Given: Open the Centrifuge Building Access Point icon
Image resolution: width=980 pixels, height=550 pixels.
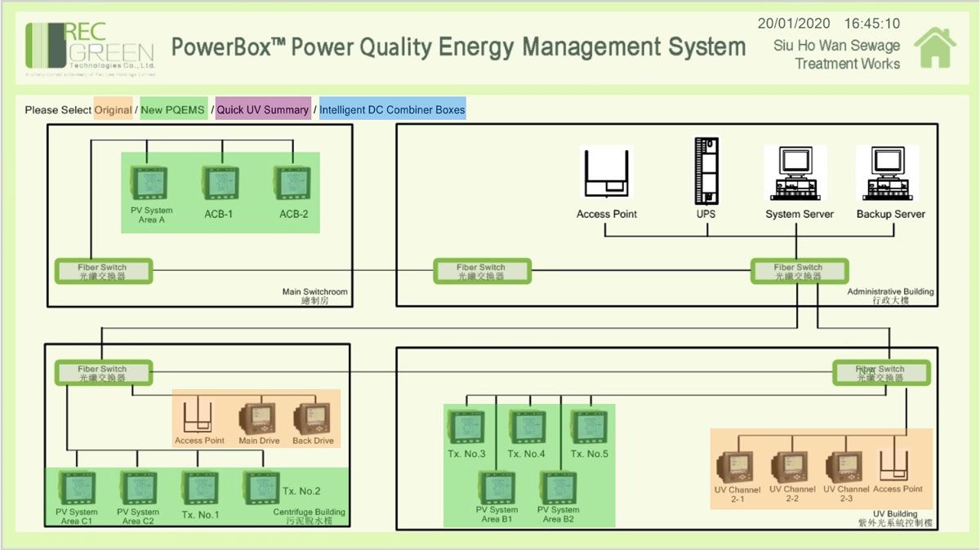Looking at the screenshot, I should pyautogui.click(x=199, y=418).
